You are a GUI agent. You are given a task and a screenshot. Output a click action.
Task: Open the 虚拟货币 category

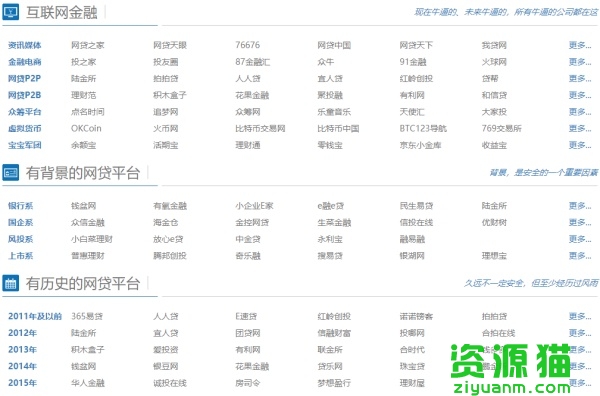pyautogui.click(x=24, y=129)
